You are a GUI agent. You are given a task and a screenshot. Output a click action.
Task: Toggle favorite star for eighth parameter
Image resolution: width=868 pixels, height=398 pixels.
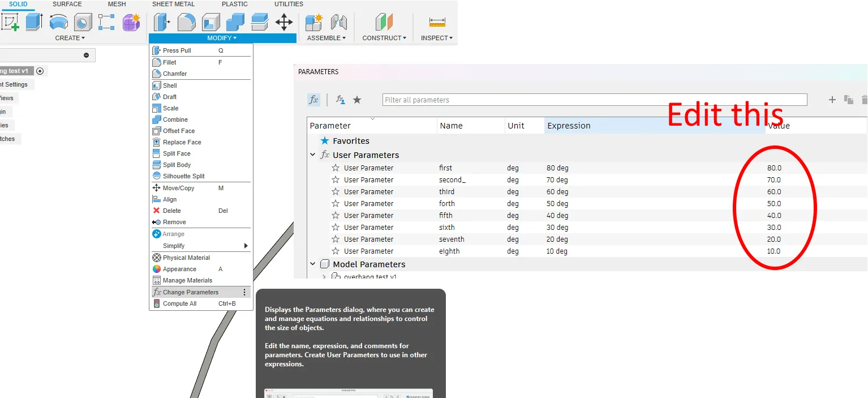click(x=336, y=251)
